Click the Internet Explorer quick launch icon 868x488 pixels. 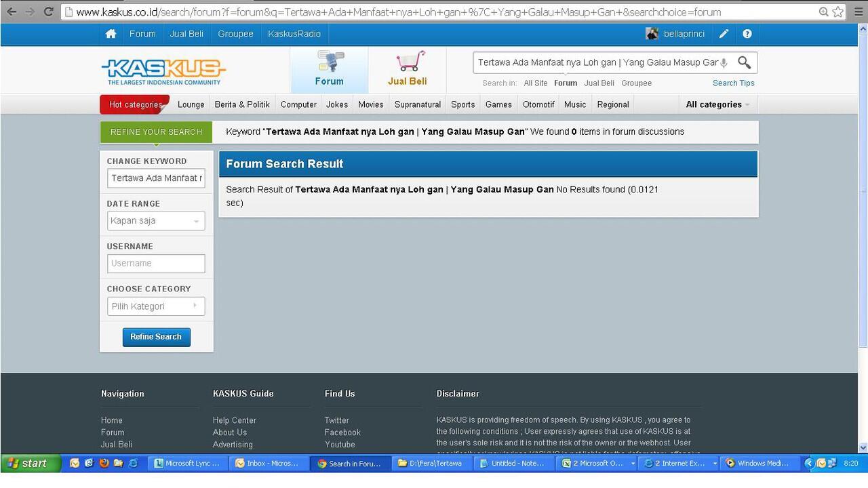click(x=133, y=464)
